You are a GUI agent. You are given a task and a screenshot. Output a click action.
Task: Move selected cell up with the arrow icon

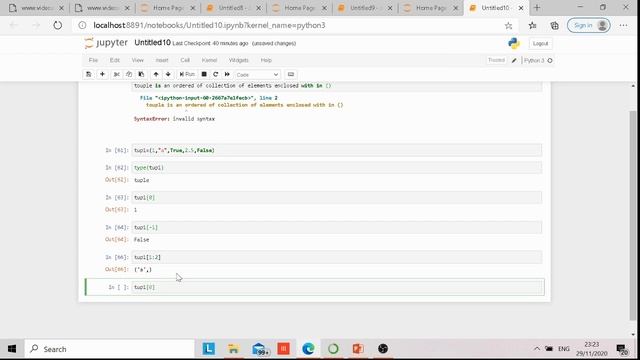[x=156, y=74]
